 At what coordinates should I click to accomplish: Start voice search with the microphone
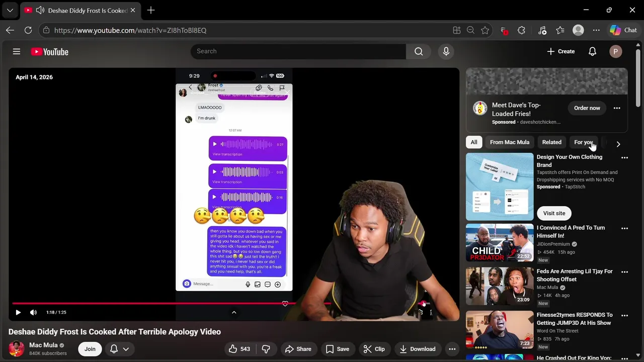[x=446, y=51]
